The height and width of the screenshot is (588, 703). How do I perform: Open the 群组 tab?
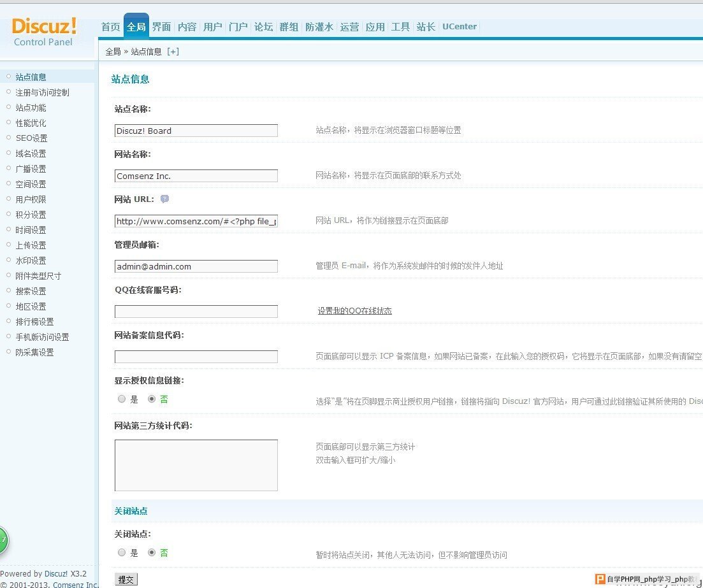289,27
